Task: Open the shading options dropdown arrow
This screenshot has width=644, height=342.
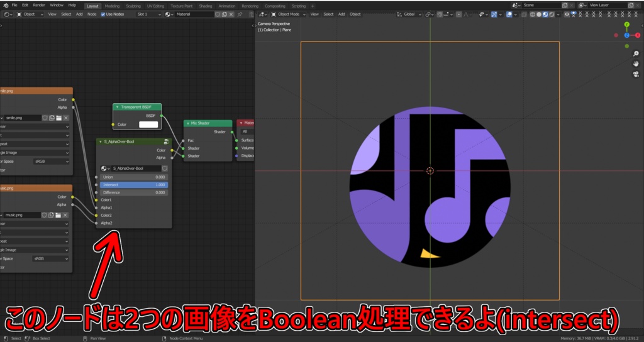Action: coord(558,14)
